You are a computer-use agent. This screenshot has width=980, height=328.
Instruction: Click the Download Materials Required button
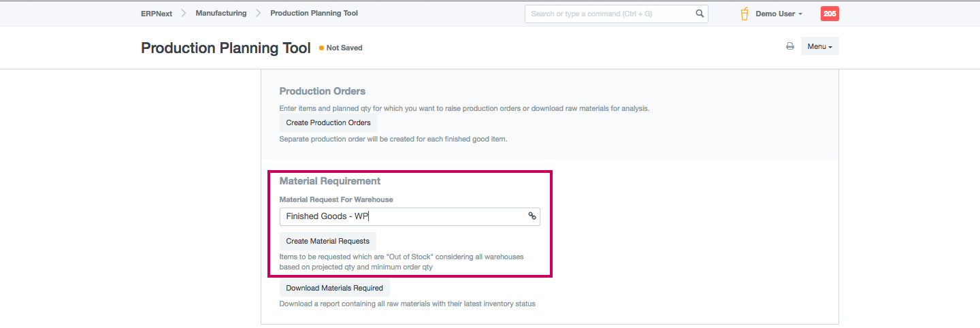point(334,288)
